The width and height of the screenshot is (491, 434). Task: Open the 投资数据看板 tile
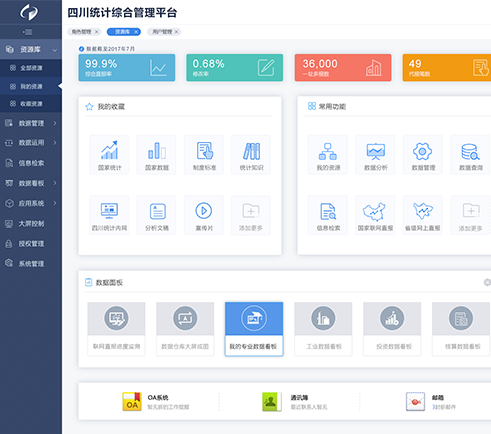(392, 329)
